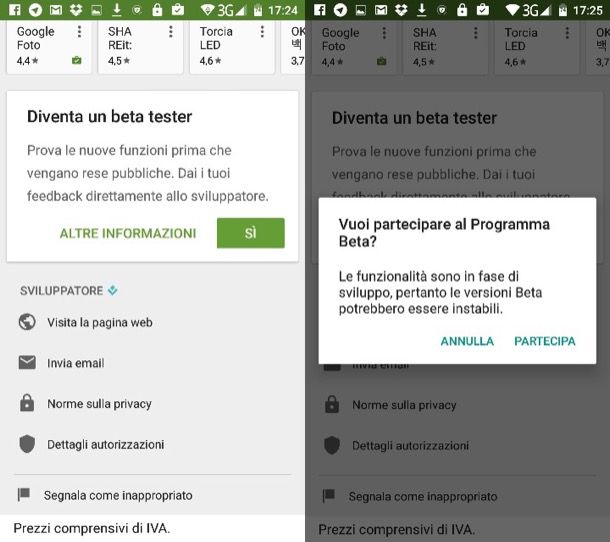610x542 pixels.
Task: Tap the 17:25 clock in right status bar
Action: point(588,11)
